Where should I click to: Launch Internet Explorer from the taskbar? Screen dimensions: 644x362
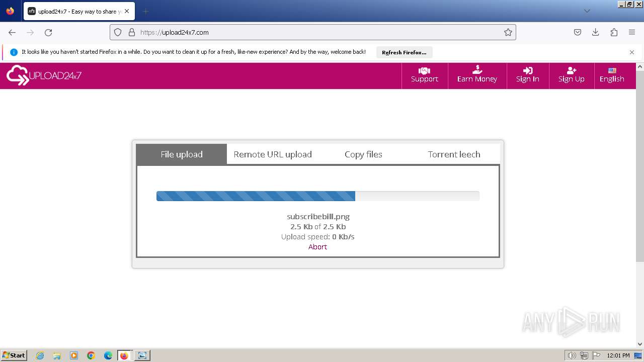point(40,355)
